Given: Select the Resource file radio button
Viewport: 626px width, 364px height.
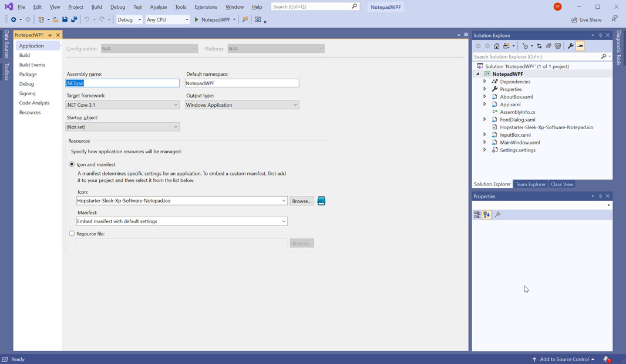Looking at the screenshot, I should (72, 234).
